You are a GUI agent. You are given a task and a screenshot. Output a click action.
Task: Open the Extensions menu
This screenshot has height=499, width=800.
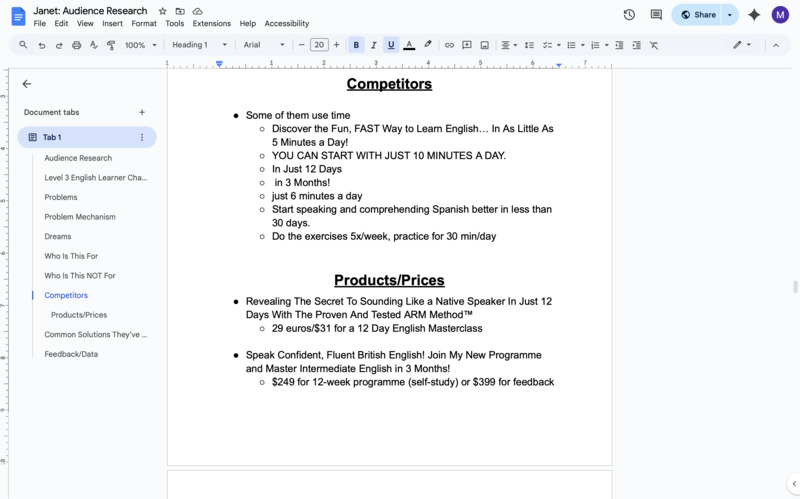(x=212, y=23)
